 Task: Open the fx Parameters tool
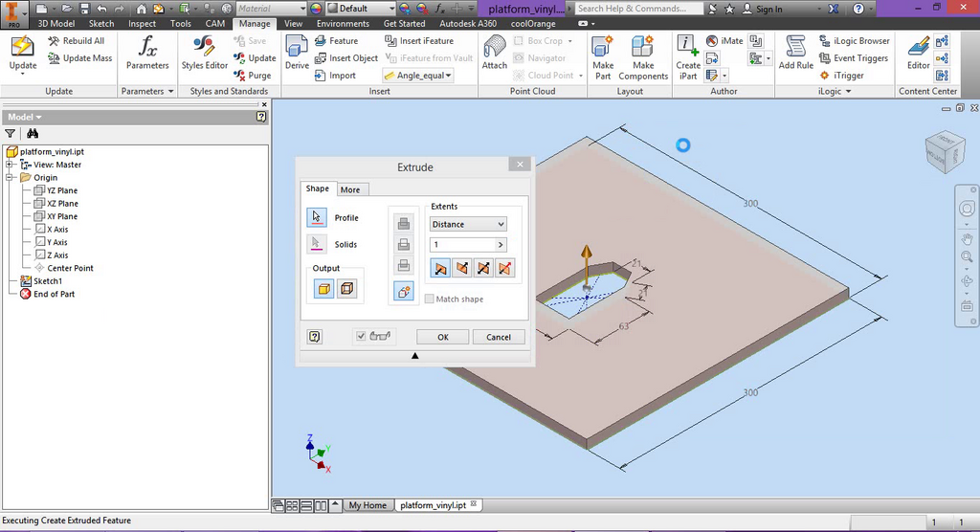click(147, 53)
